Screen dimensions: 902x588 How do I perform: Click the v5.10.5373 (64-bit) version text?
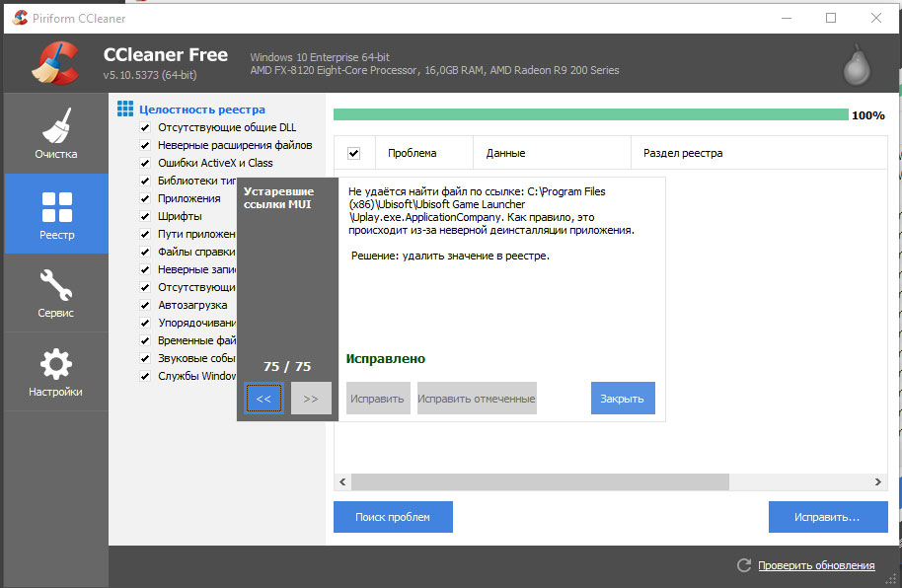point(150,75)
